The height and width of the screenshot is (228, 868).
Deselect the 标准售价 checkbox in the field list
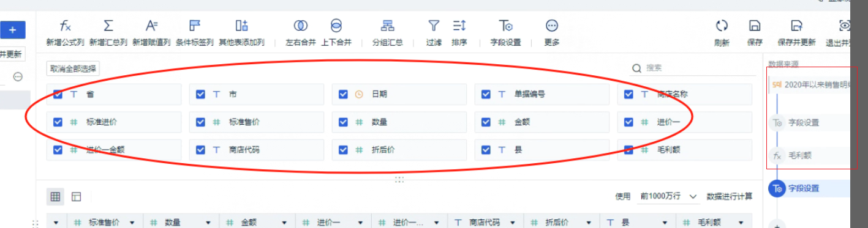(x=200, y=122)
